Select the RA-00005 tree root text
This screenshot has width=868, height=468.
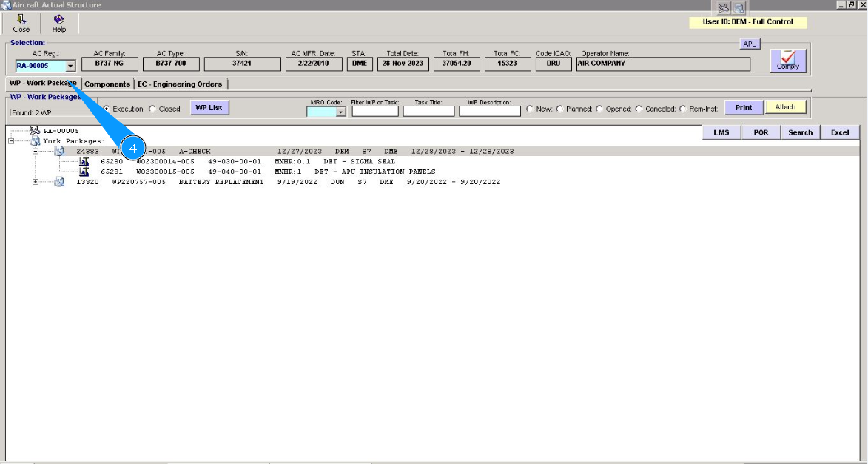pyautogui.click(x=61, y=131)
